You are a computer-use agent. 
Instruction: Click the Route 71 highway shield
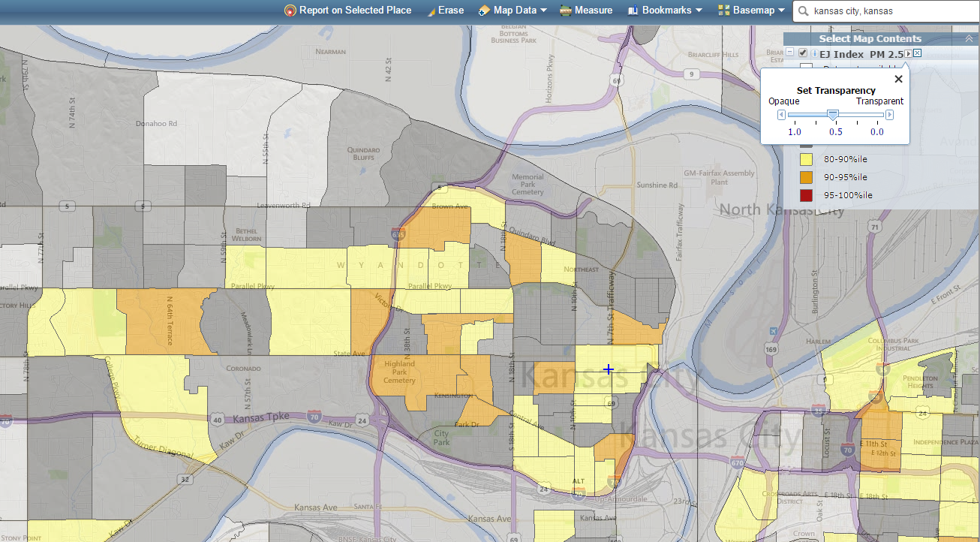874,226
